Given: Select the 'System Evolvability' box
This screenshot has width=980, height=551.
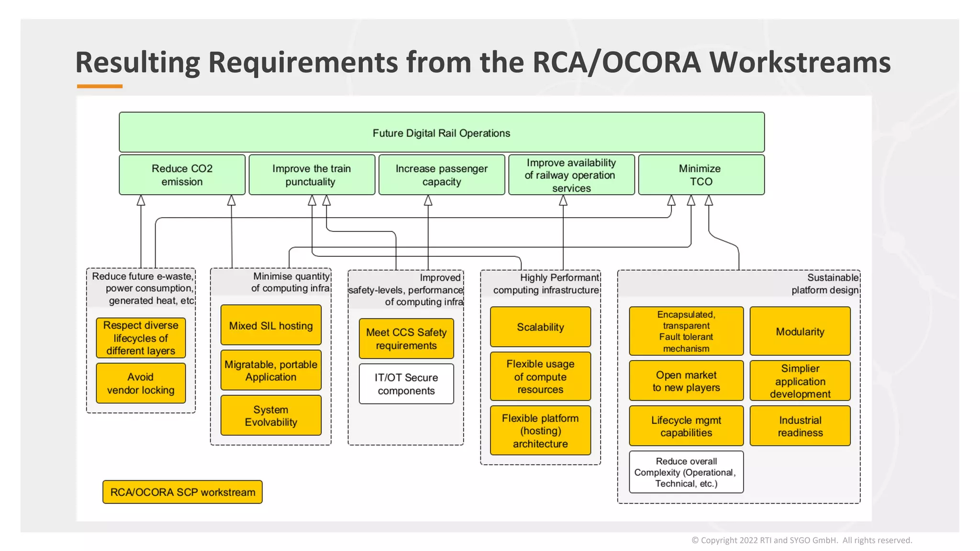Looking at the screenshot, I should (x=271, y=415).
